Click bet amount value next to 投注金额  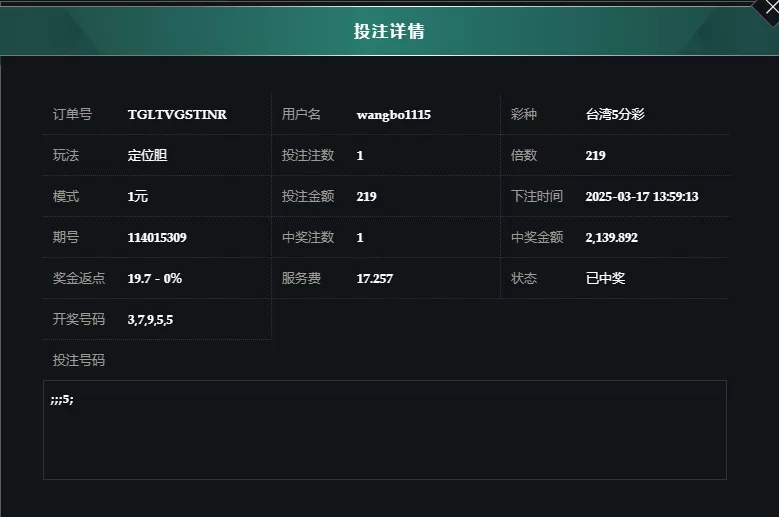point(366,197)
